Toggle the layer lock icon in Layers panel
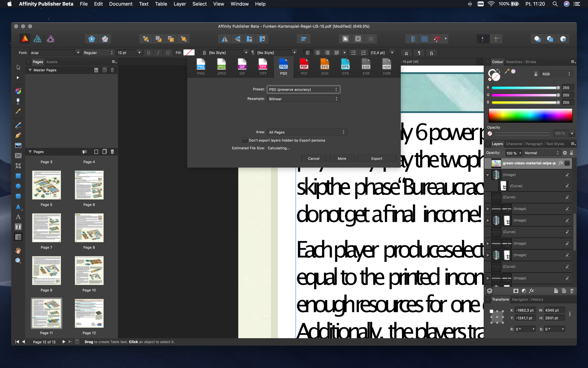588x368 pixels. (x=572, y=153)
